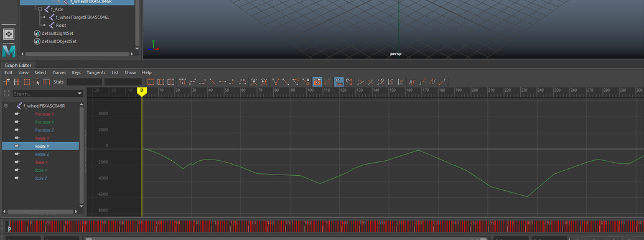644x240 pixels.
Task: Select the Scale Y channel
Action: [40, 170]
